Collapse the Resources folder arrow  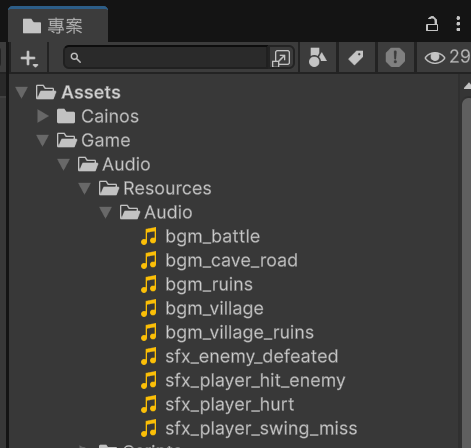(x=85, y=188)
